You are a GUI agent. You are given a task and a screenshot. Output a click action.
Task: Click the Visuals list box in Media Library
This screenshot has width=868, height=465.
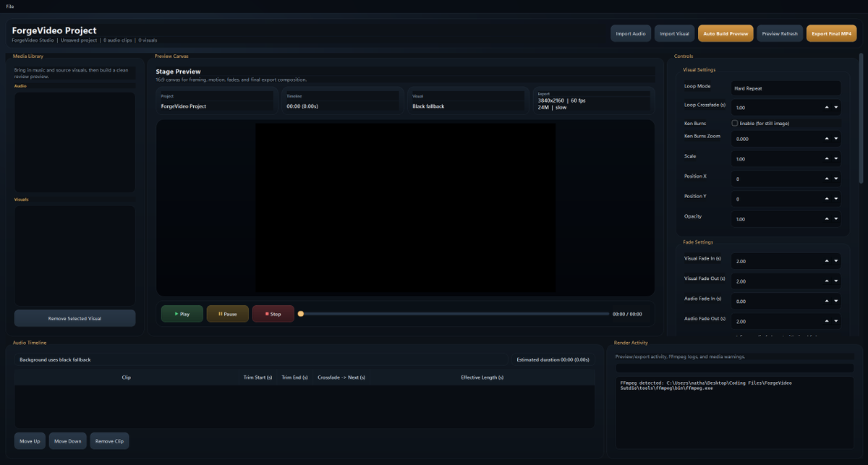(75, 255)
